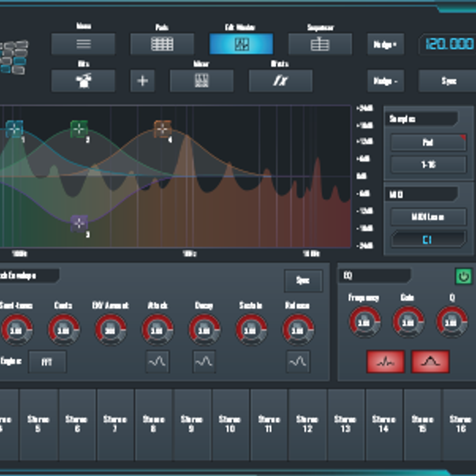
Task: Click the plus icon next to Kits
Action: [142, 81]
